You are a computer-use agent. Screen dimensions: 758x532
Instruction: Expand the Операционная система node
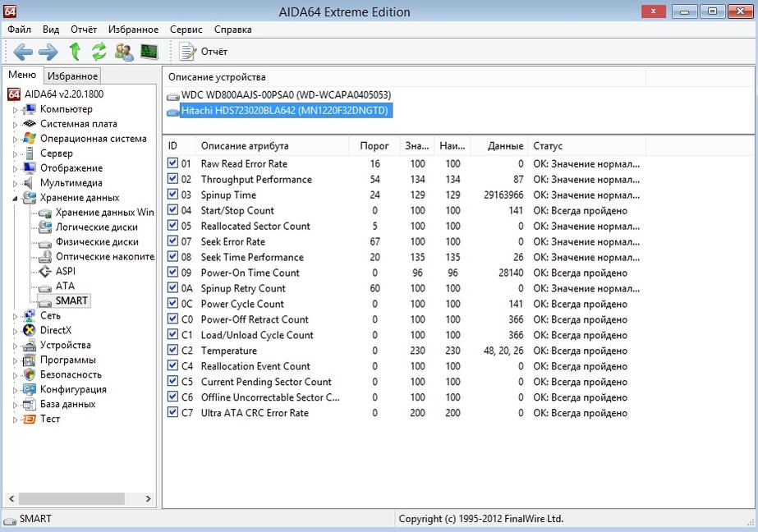click(x=15, y=140)
